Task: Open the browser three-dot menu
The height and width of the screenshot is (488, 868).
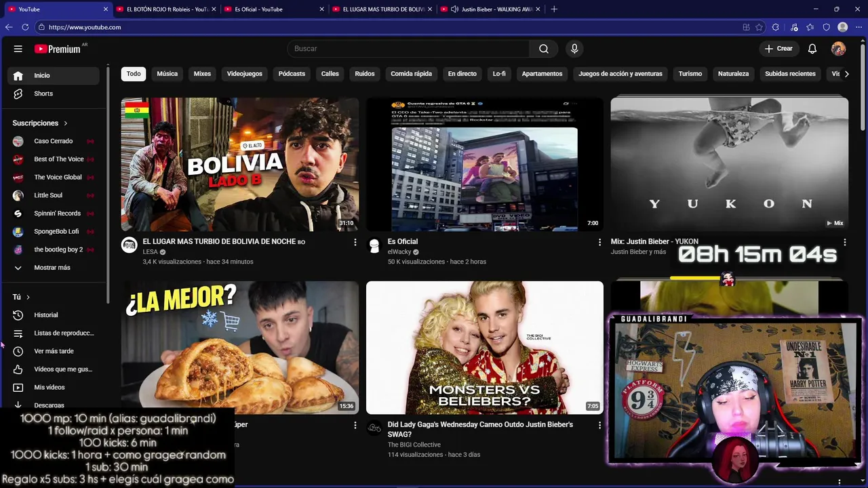Action: pyautogui.click(x=859, y=27)
